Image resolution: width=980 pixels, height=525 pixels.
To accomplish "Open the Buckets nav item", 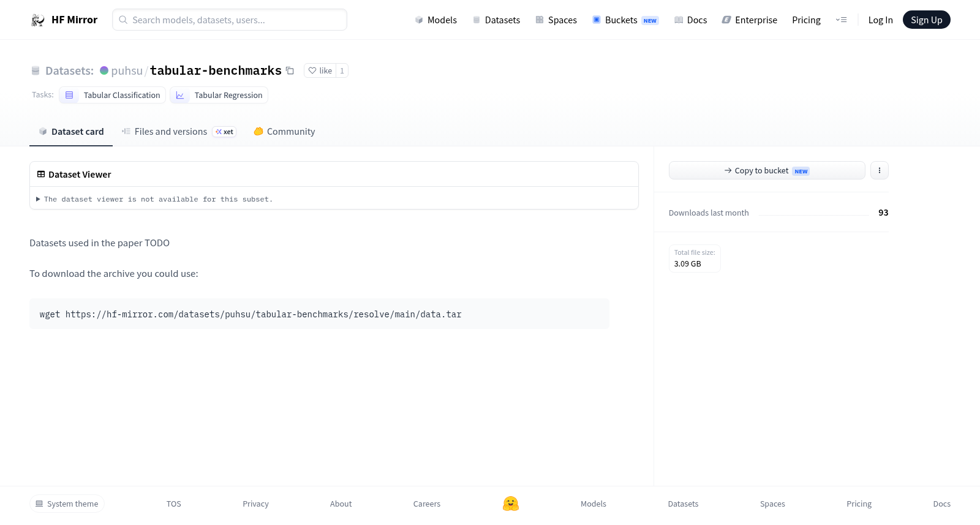I will click(x=625, y=20).
